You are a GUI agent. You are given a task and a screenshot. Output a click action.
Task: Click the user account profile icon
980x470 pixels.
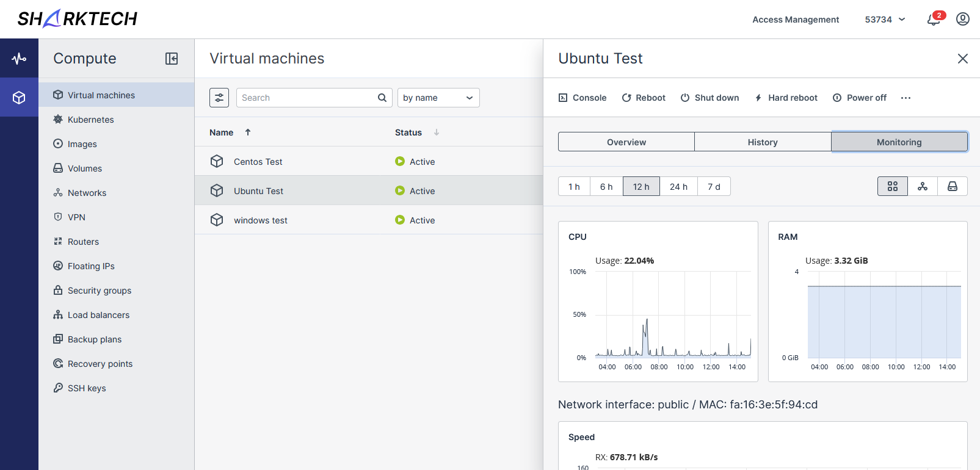(962, 20)
